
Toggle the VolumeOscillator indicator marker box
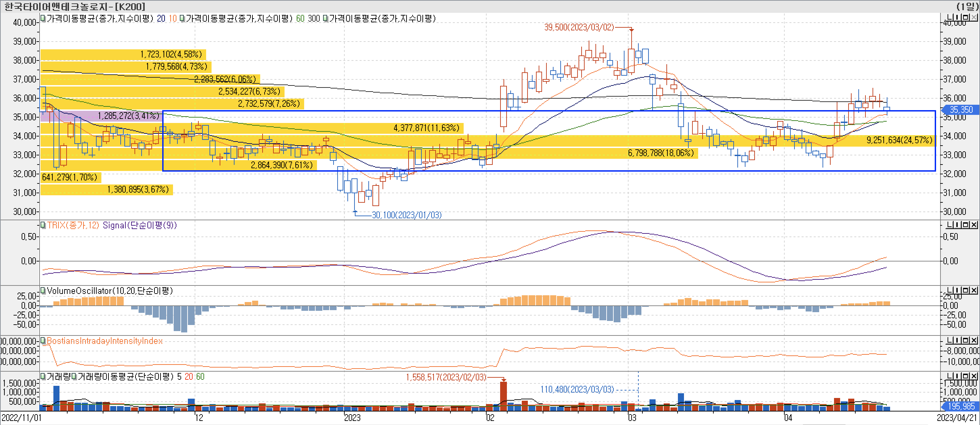click(43, 291)
